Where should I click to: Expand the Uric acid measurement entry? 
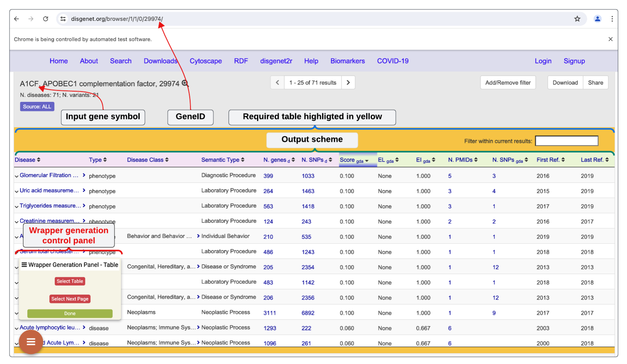click(x=16, y=191)
